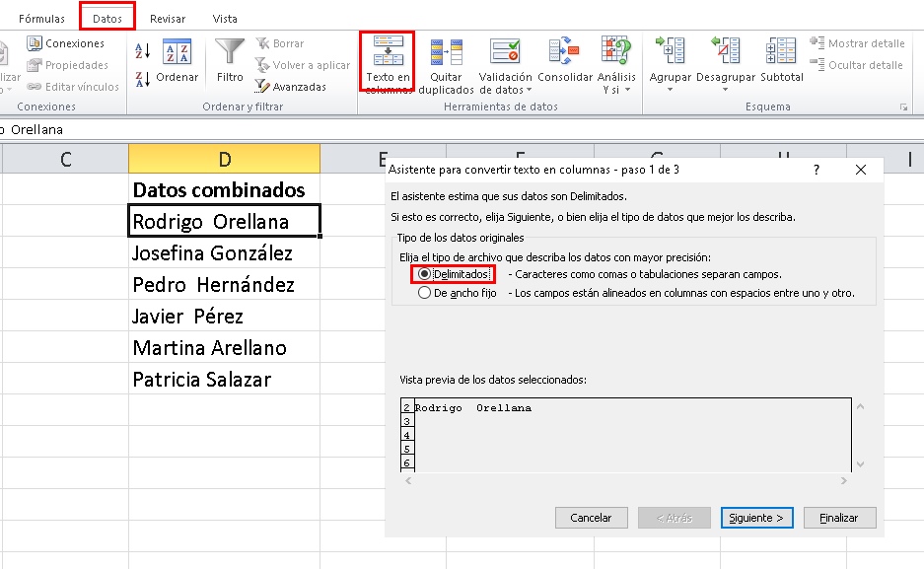Choose the De ancho fijo option
Image resolution: width=924 pixels, height=569 pixels.
click(x=425, y=291)
